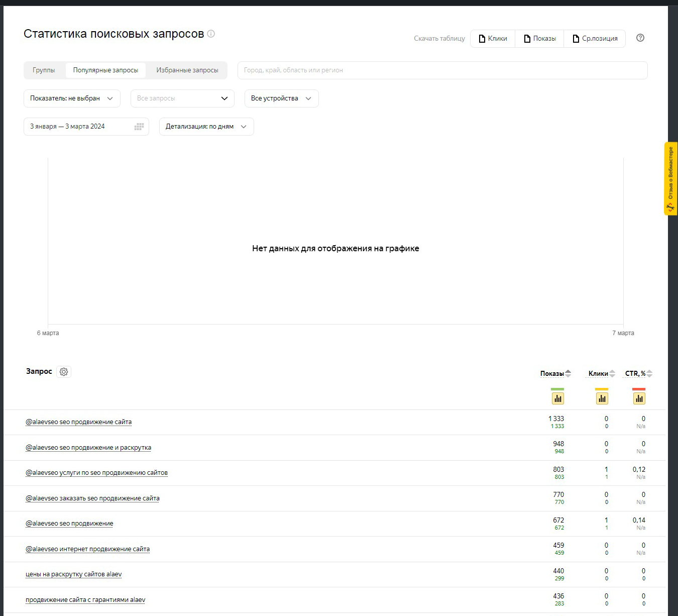Expand the Все запросы dropdown
678x616 pixels.
point(182,98)
